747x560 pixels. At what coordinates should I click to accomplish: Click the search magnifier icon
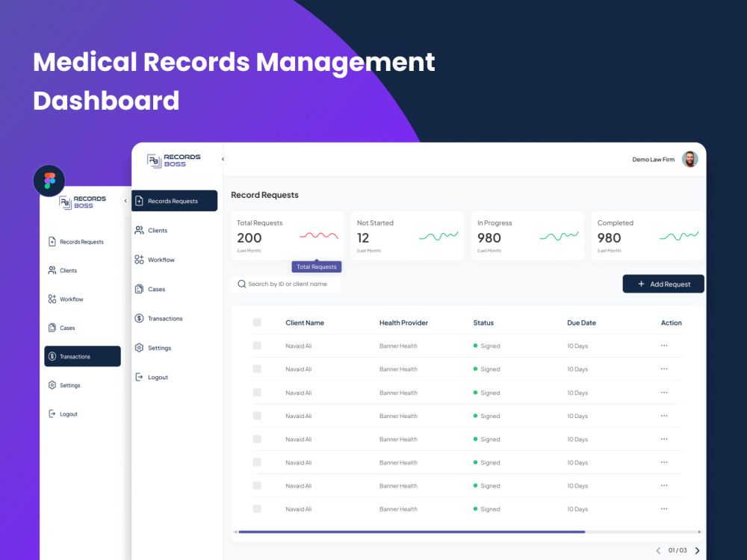point(241,284)
